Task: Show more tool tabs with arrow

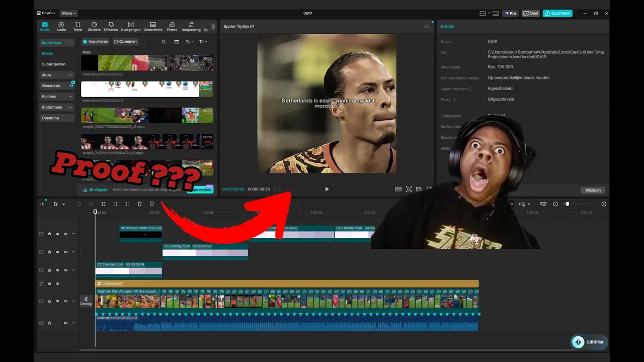Action: pyautogui.click(x=213, y=27)
